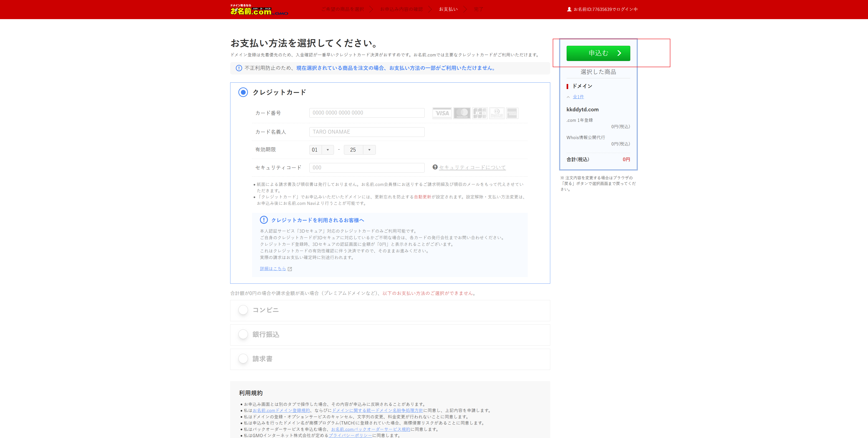
Task: Click the お名前ID:77635639でログイン中 text
Action: coord(606,9)
